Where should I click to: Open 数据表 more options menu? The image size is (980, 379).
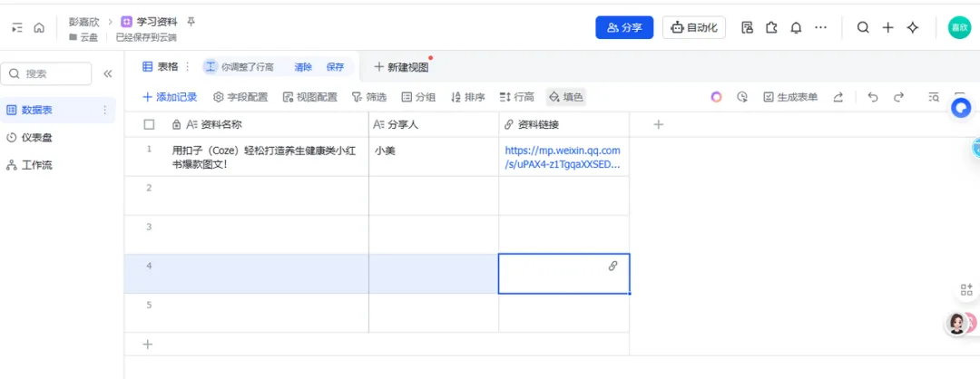coord(104,110)
